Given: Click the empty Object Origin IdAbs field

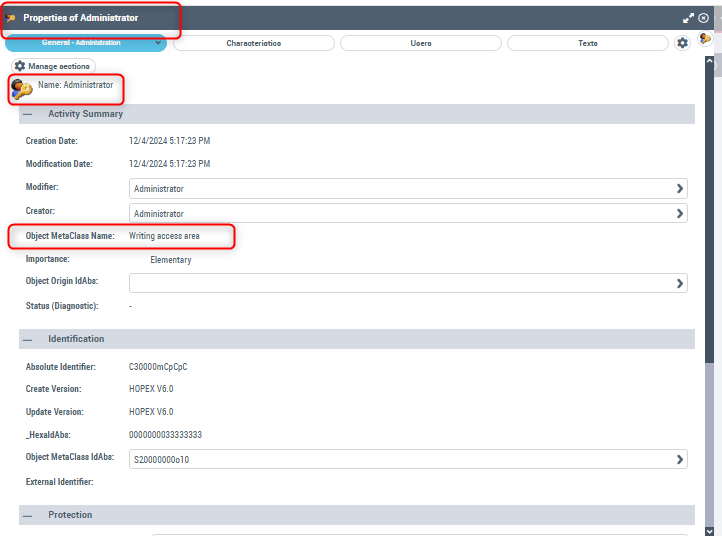Looking at the screenshot, I should pos(408,283).
